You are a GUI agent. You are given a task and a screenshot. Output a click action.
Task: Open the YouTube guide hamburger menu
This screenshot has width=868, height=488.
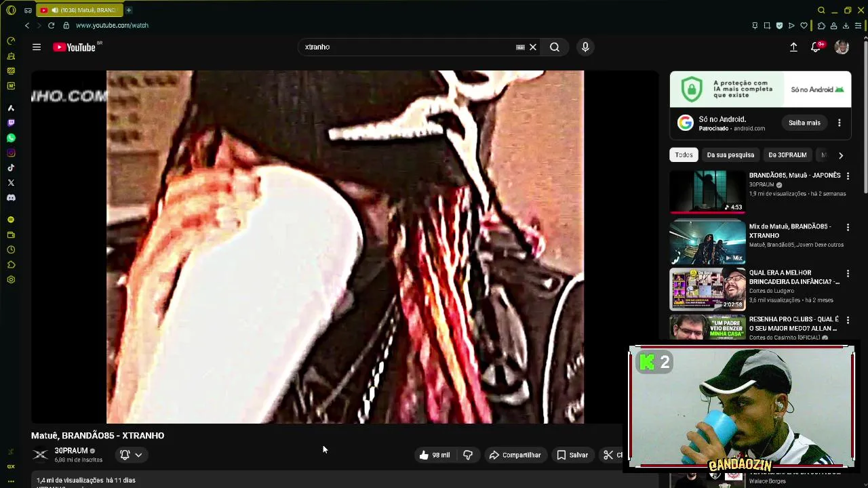pyautogui.click(x=37, y=47)
